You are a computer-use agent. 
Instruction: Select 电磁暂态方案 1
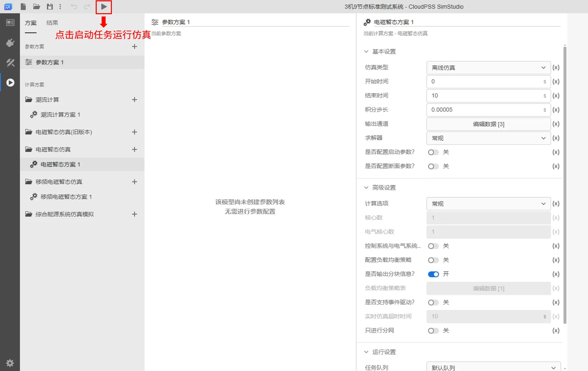click(x=82, y=164)
